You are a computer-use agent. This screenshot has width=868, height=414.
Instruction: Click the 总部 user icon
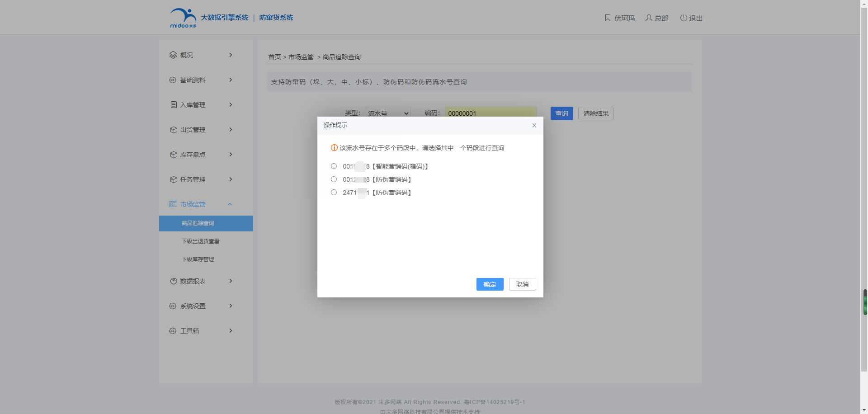649,18
